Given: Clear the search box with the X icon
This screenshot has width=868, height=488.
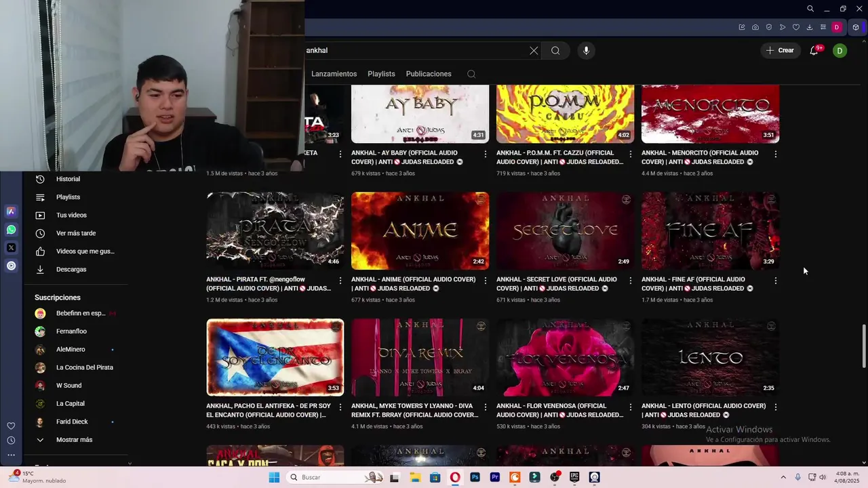Looking at the screenshot, I should coord(534,51).
